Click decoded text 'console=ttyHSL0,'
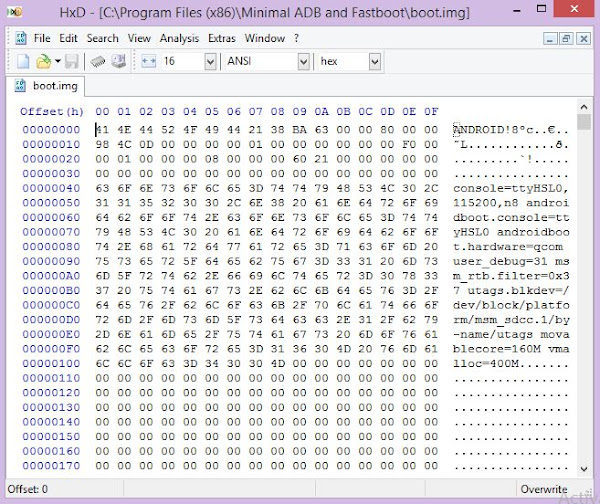Image resolution: width=600 pixels, height=504 pixels. (511, 188)
